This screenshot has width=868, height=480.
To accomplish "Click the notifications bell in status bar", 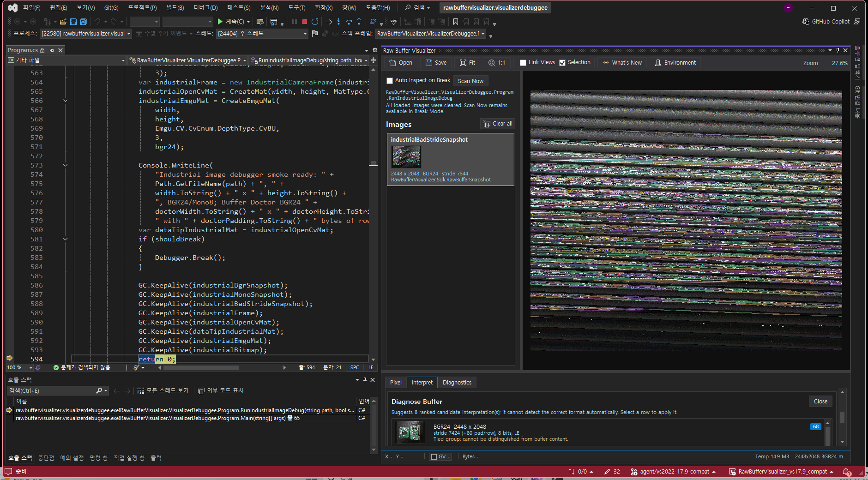I will tap(846, 472).
